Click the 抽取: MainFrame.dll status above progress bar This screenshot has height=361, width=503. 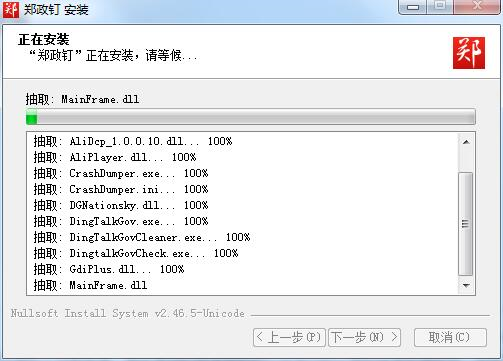[x=82, y=99]
